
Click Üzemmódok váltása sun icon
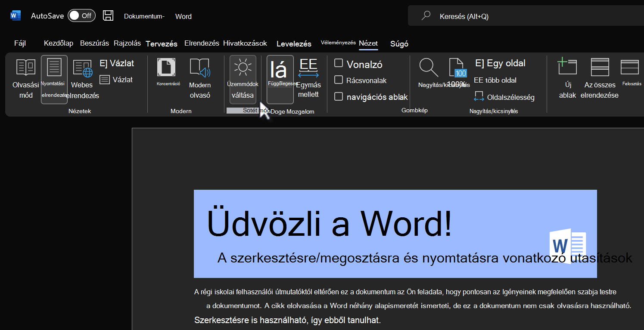click(x=243, y=79)
